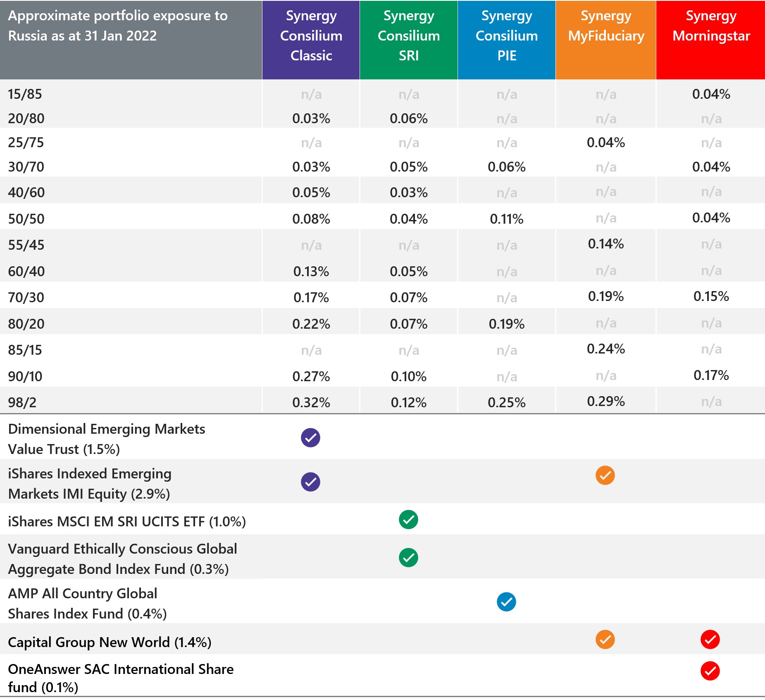The height and width of the screenshot is (700, 765).
Task: Click the red checkmark in Capital Group New World row
Action: pyautogui.click(x=710, y=639)
